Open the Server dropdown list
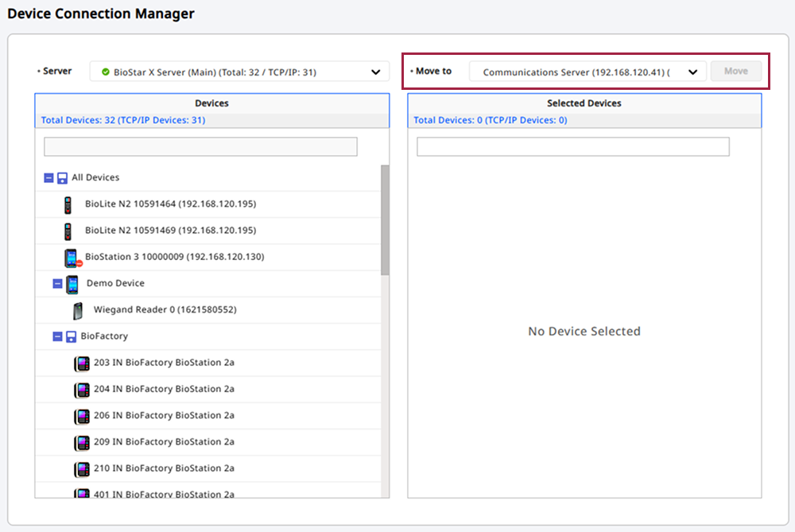 (375, 72)
